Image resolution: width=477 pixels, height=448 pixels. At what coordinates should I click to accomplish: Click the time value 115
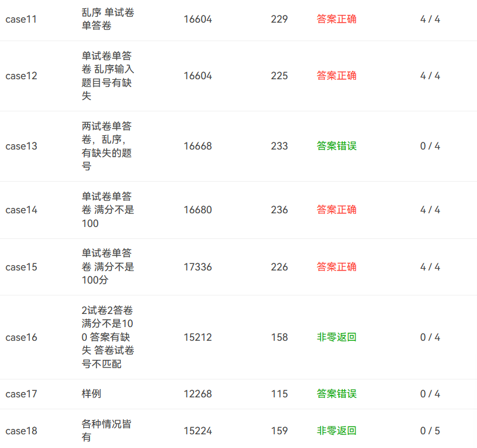tap(279, 394)
